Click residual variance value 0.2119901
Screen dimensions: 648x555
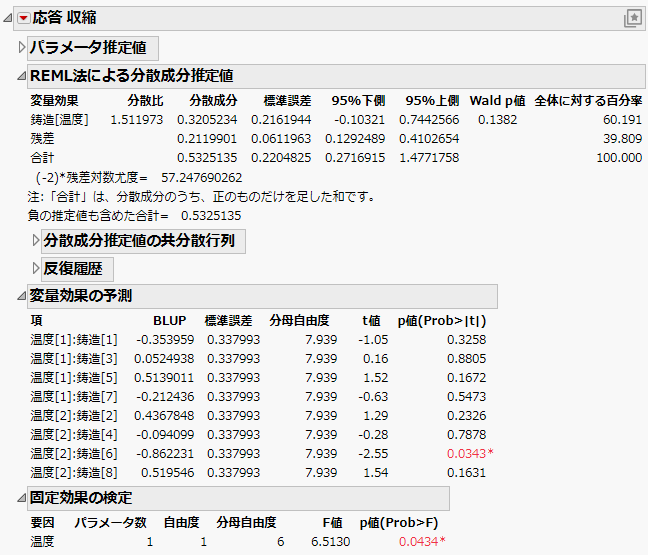pos(207,139)
